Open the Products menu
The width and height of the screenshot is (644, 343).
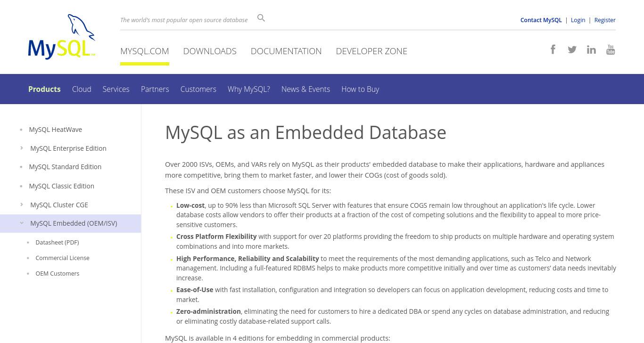(44, 89)
